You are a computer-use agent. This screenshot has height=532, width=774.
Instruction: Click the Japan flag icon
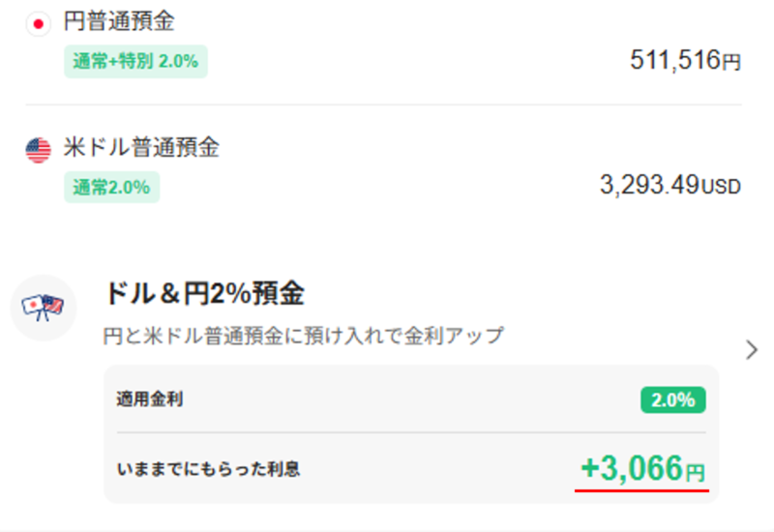click(x=39, y=23)
